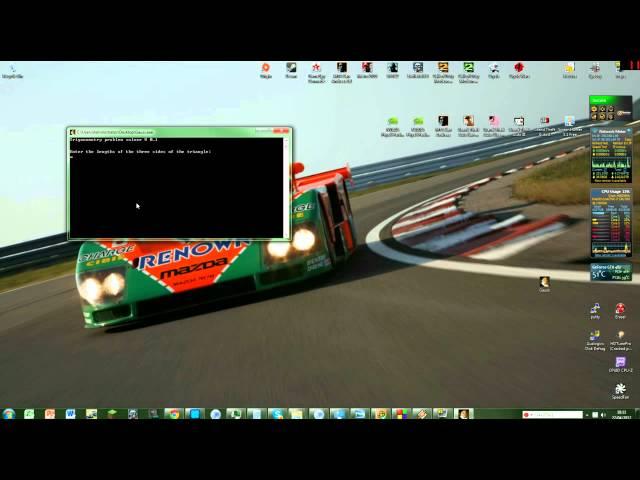Click the console window vertical scrollbar
The height and width of the screenshot is (480, 640).
click(x=286, y=188)
